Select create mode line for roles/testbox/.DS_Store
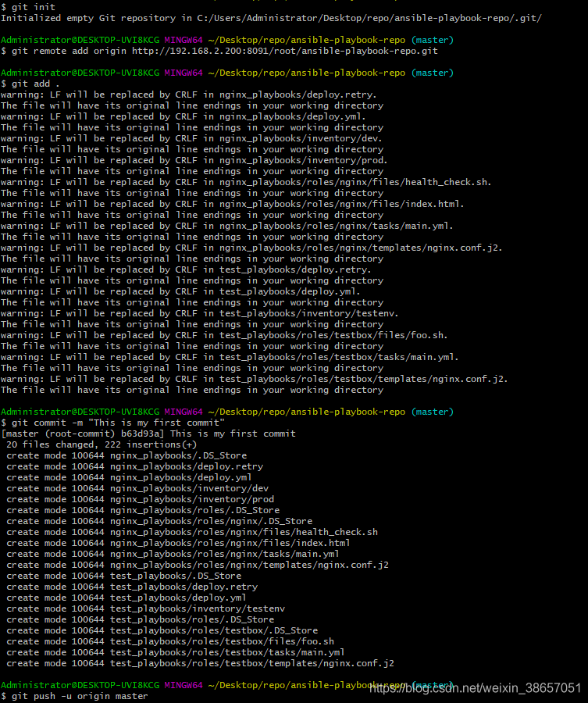Screen dimensions: 588x703 coord(162,630)
